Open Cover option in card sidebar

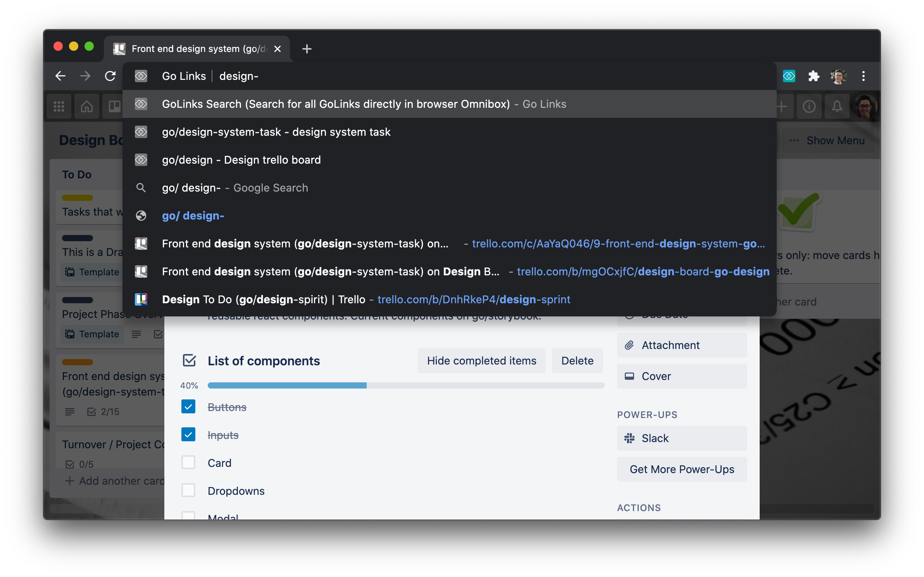click(682, 376)
